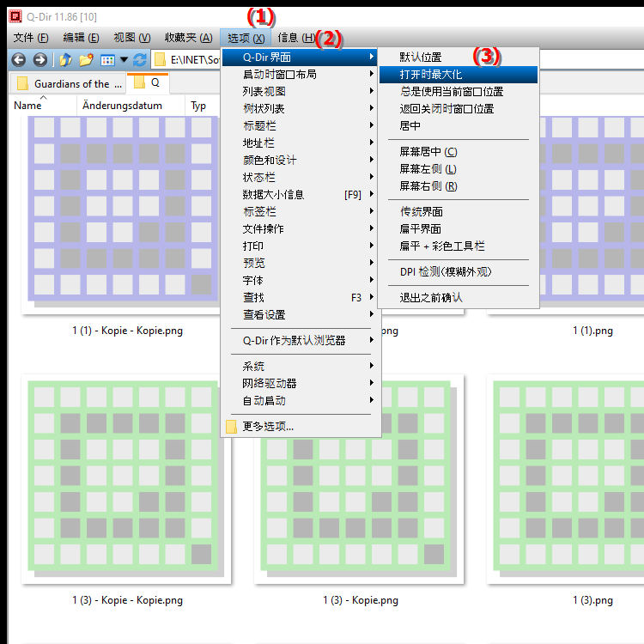Open the 查看设置 submenu

click(x=301, y=314)
